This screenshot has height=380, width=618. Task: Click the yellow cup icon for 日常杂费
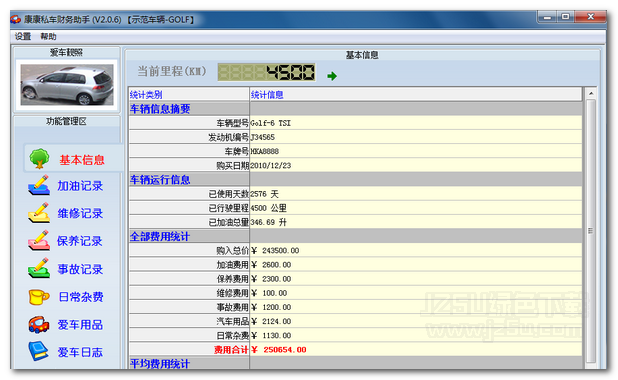tap(39, 297)
